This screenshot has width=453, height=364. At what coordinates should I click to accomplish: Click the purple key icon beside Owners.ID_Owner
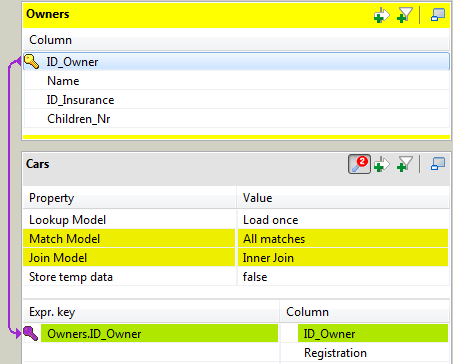(x=31, y=333)
